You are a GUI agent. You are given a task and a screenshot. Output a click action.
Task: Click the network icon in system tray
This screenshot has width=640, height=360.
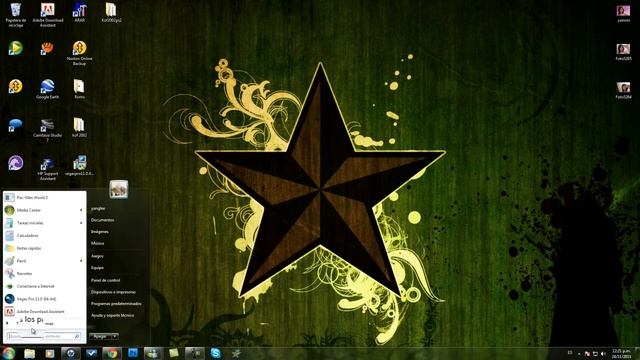click(595, 353)
